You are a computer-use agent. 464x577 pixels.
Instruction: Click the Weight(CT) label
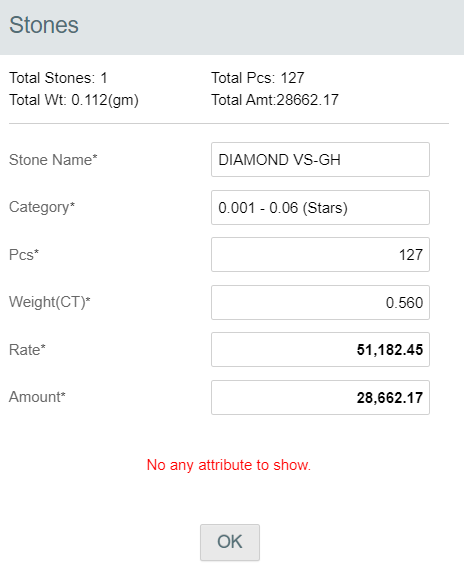coord(49,302)
